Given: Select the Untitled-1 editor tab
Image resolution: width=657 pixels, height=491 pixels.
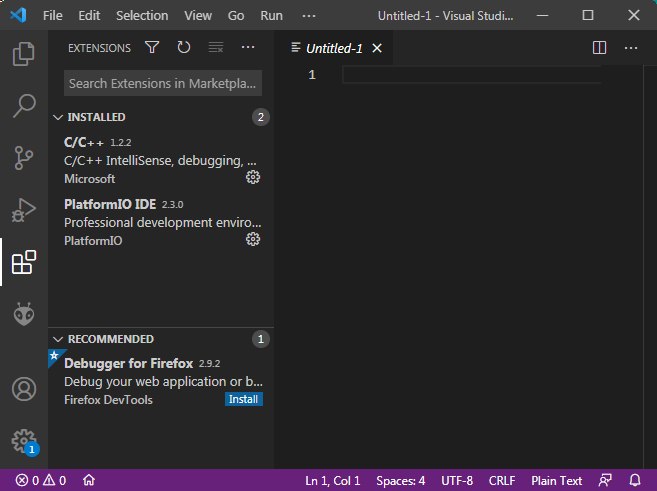Looking at the screenshot, I should point(334,48).
